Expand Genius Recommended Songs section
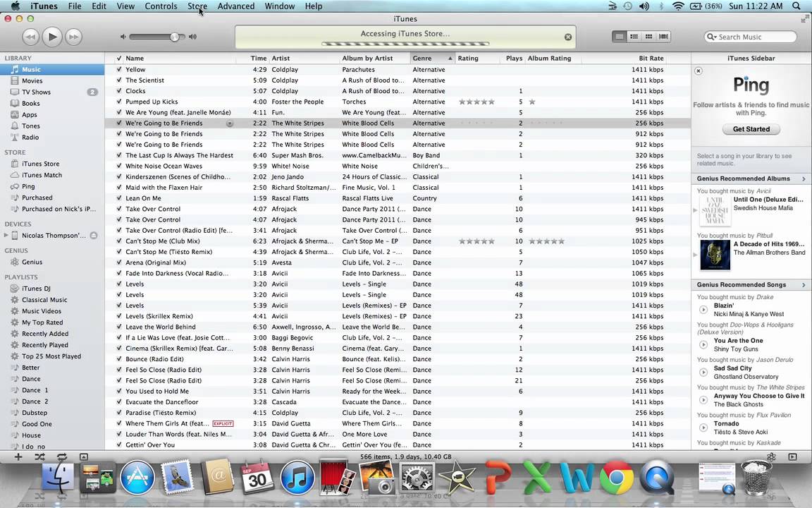The image size is (812, 508). tap(804, 284)
